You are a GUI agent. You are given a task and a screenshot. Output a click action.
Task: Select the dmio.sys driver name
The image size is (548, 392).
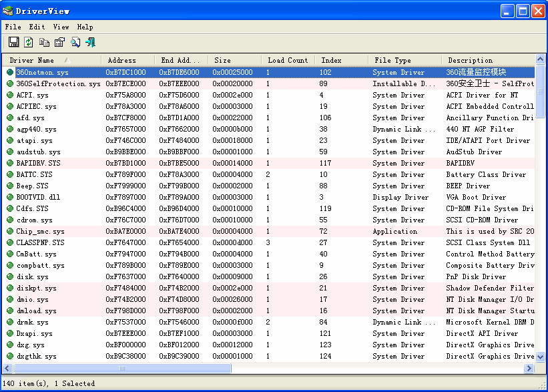tap(33, 300)
